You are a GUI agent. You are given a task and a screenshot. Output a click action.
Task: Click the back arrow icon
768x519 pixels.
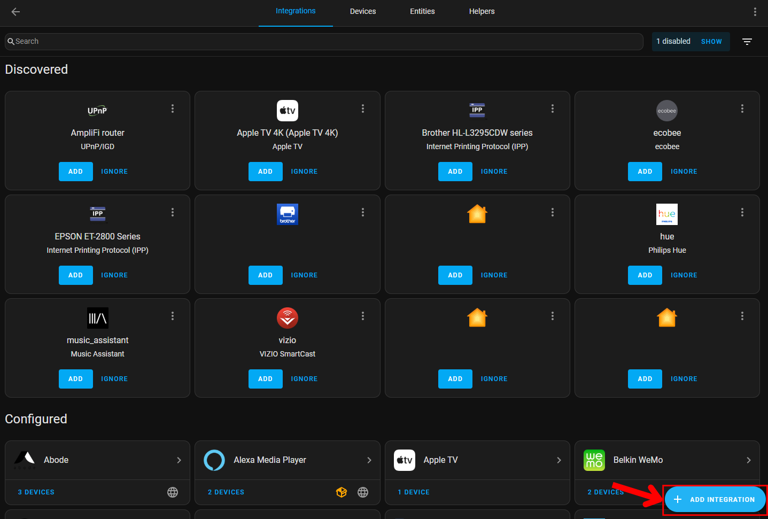[x=15, y=12]
